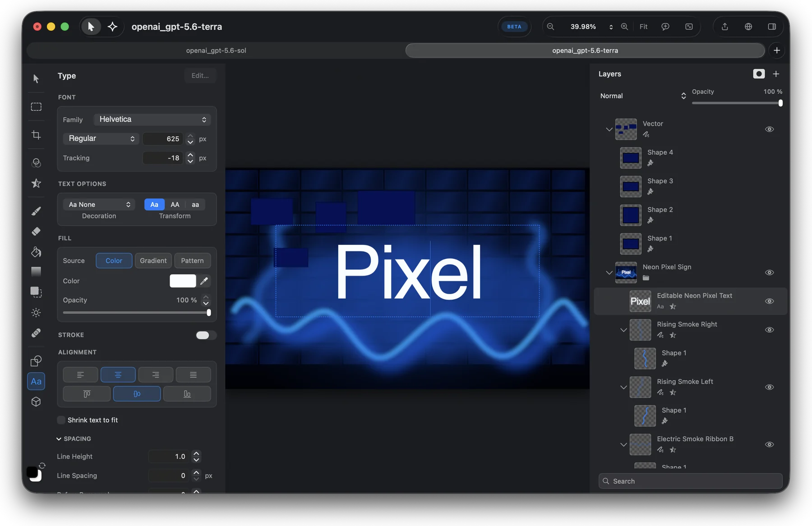812x526 pixels.
Task: Pick the paint bucket fill tool
Action: point(36,251)
